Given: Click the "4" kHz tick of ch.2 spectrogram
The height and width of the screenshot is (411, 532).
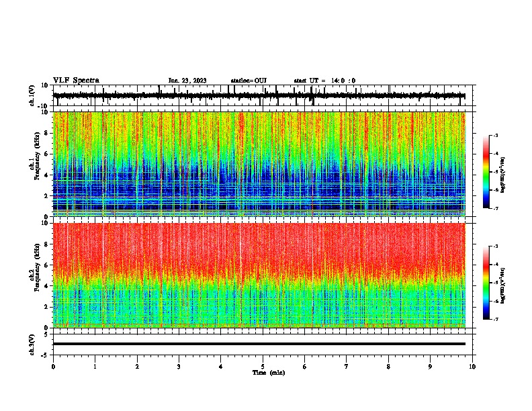Looking at the screenshot, I should [x=46, y=286].
